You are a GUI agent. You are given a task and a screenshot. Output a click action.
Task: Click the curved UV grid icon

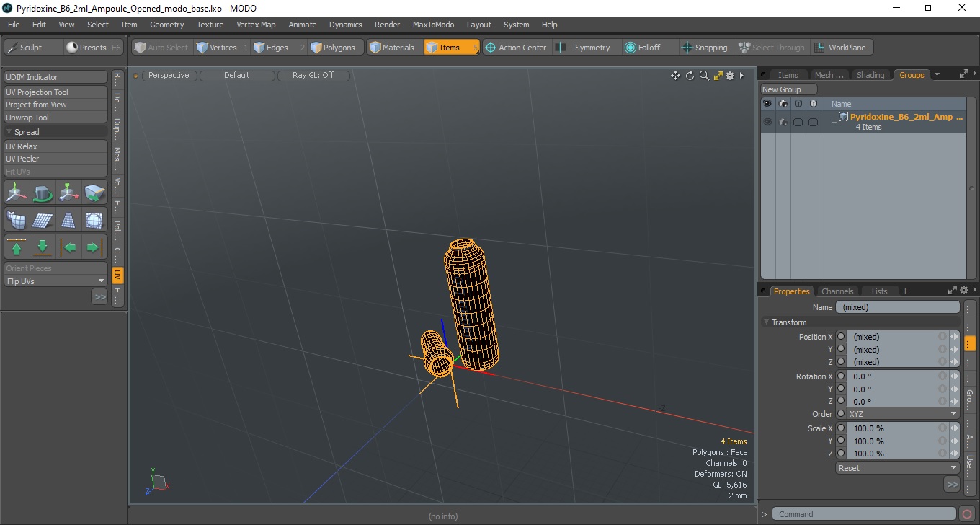pos(17,220)
